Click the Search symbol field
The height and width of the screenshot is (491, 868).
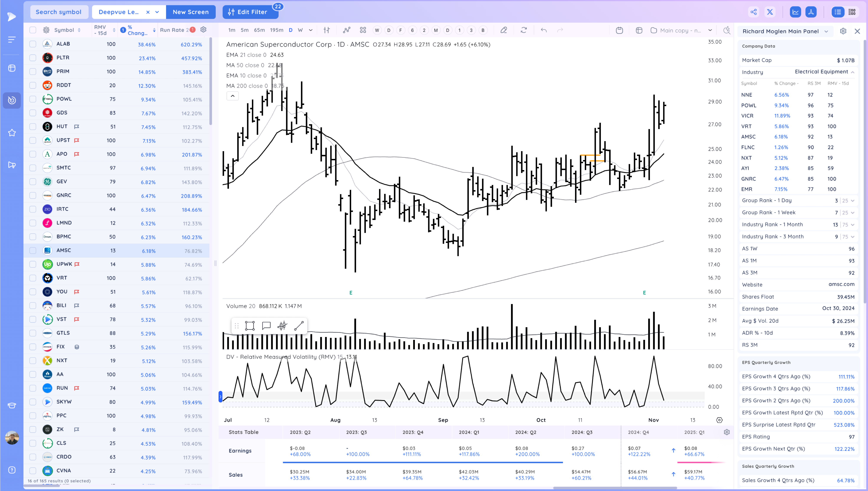coord(59,12)
